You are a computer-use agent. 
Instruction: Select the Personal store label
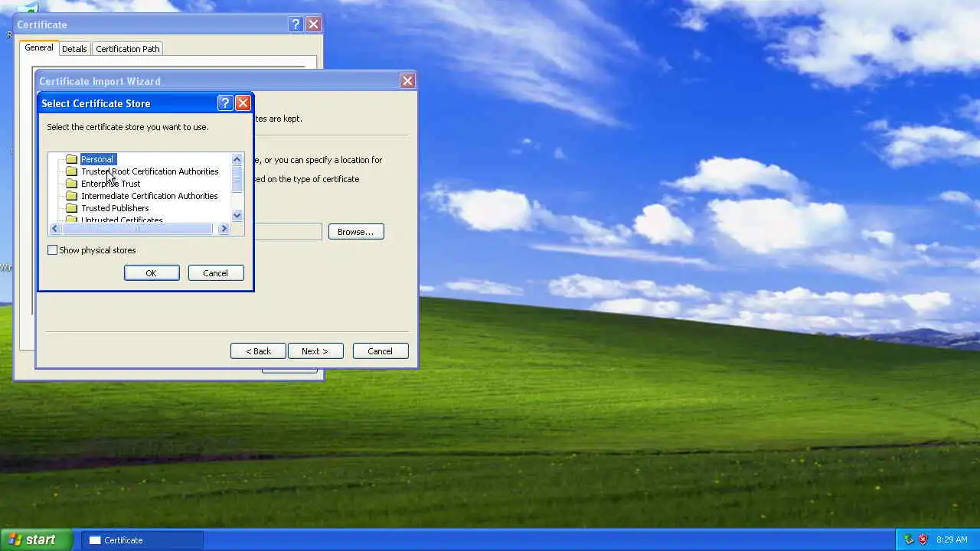[97, 159]
